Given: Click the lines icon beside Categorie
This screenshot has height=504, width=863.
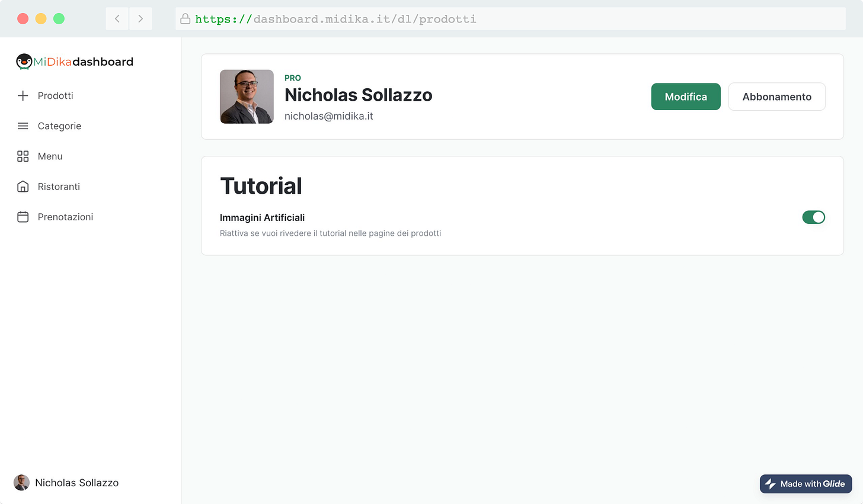Looking at the screenshot, I should tap(23, 126).
